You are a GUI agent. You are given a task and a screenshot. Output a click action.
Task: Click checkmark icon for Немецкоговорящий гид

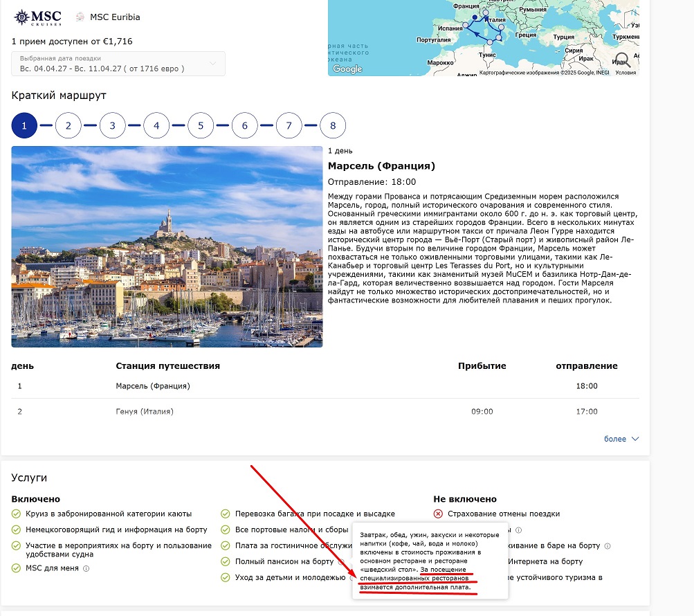(x=16, y=529)
